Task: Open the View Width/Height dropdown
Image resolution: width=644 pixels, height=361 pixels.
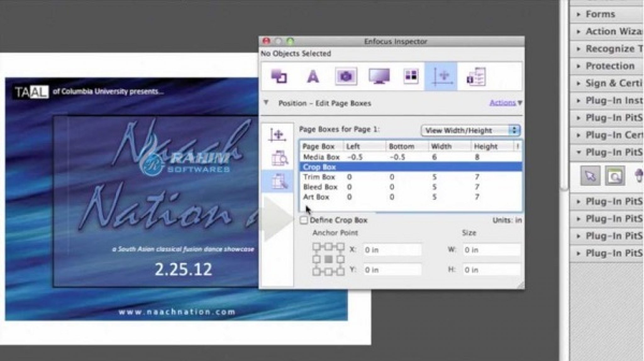Action: click(x=470, y=130)
